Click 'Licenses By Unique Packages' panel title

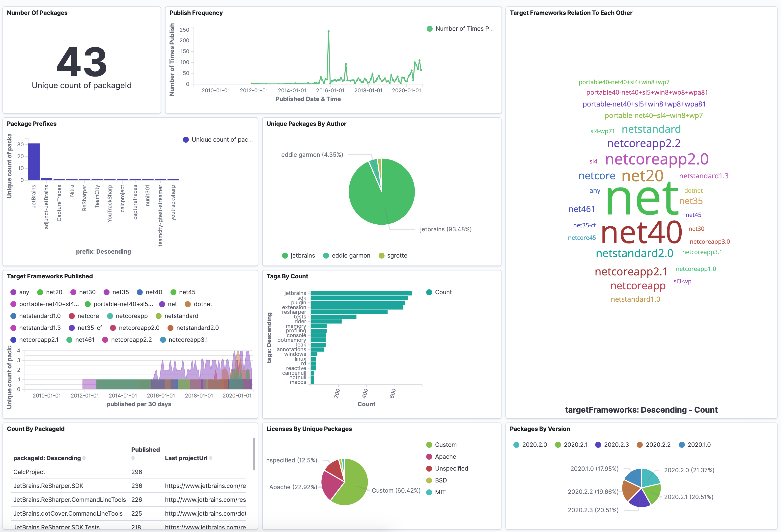[309, 429]
